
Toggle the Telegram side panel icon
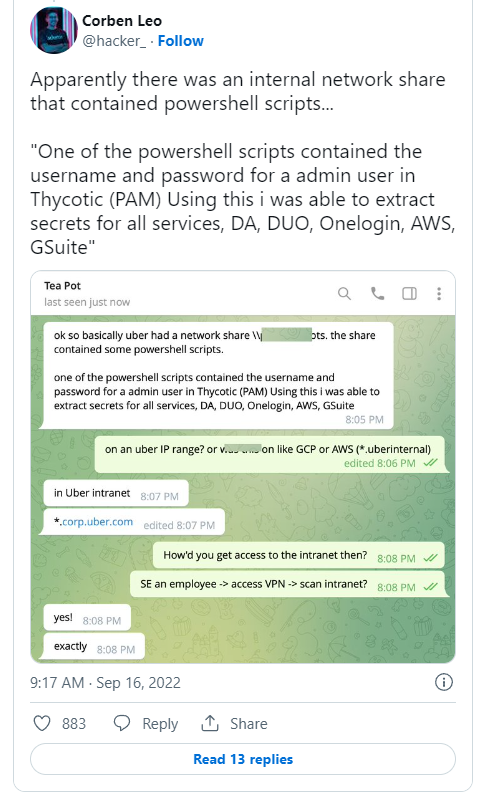[x=409, y=293]
